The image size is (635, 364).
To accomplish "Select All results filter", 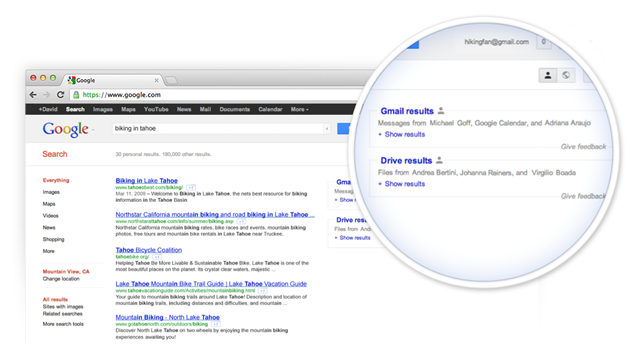I will coord(55,299).
